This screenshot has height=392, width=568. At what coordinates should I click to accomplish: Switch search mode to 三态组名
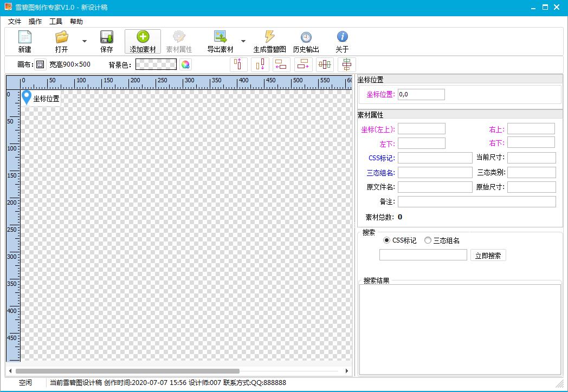click(428, 240)
